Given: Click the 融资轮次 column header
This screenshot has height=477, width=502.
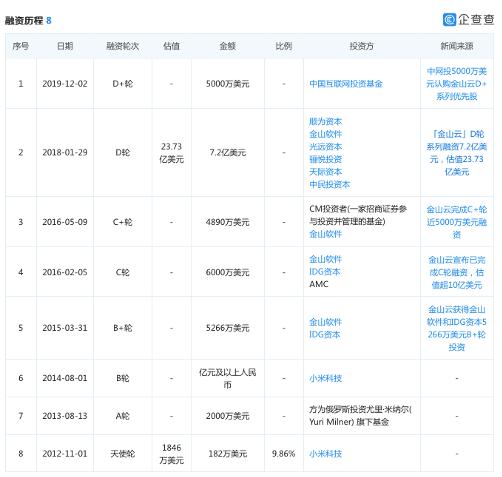Looking at the screenshot, I should pyautogui.click(x=122, y=46).
